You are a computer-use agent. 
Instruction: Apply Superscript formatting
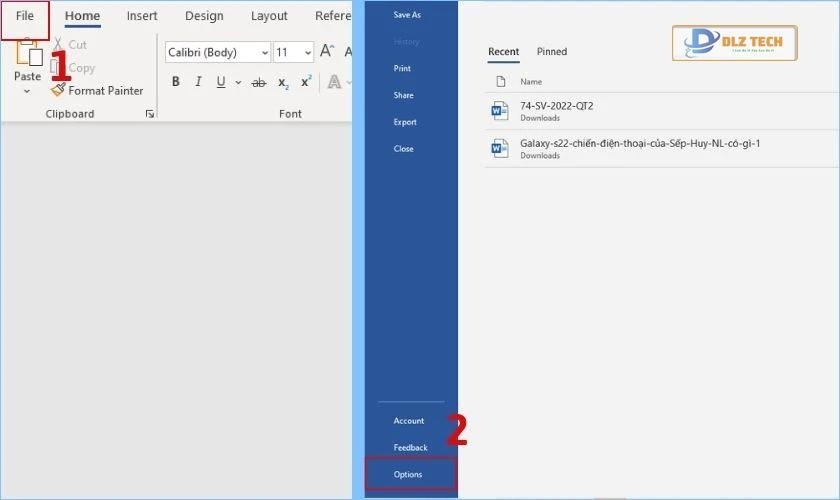coord(306,81)
